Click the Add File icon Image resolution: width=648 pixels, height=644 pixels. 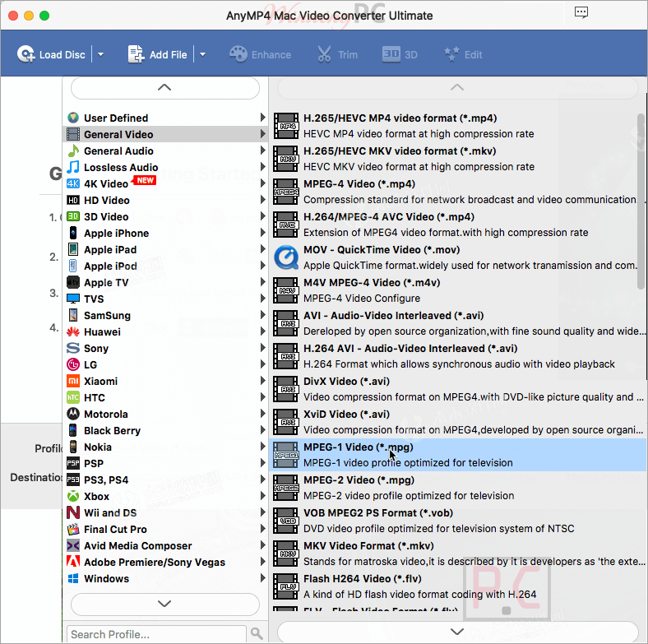point(136,54)
